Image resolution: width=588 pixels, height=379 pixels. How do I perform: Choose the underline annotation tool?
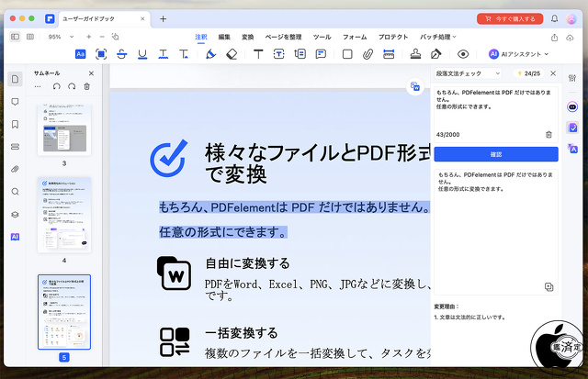click(x=142, y=54)
